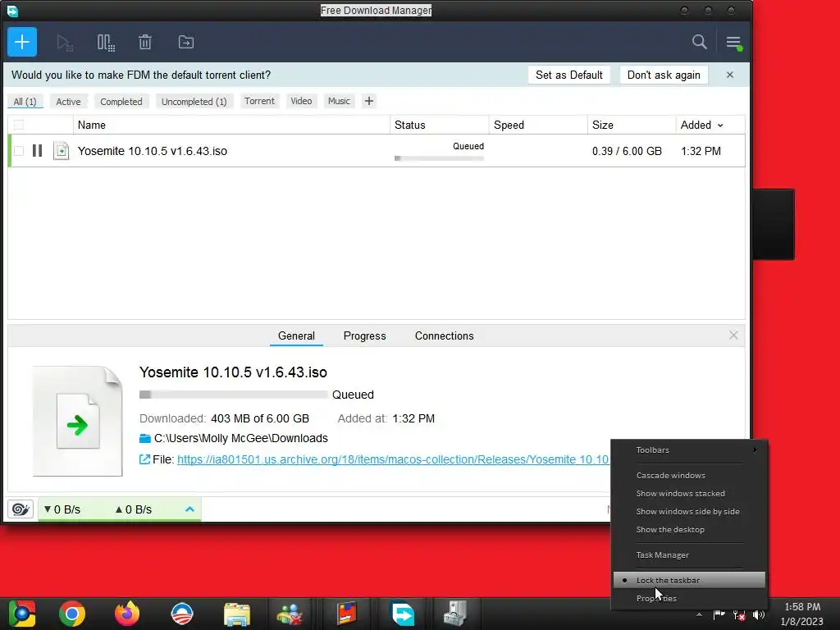Select Cascade windows in context menu

tap(689, 475)
